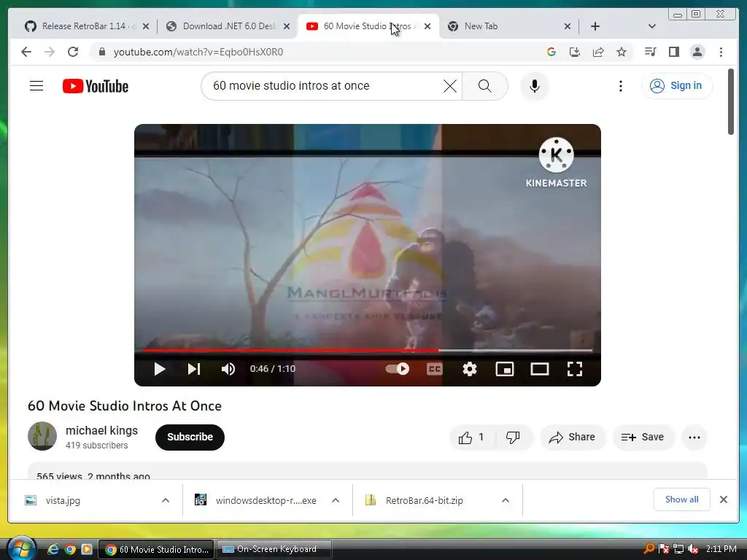Open the vista.jpg download
The width and height of the screenshot is (747, 560).
click(63, 500)
